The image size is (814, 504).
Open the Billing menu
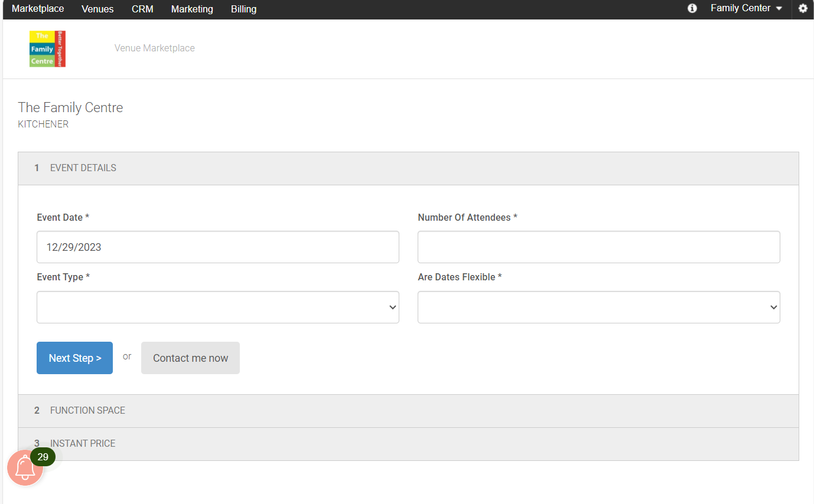[x=244, y=9]
